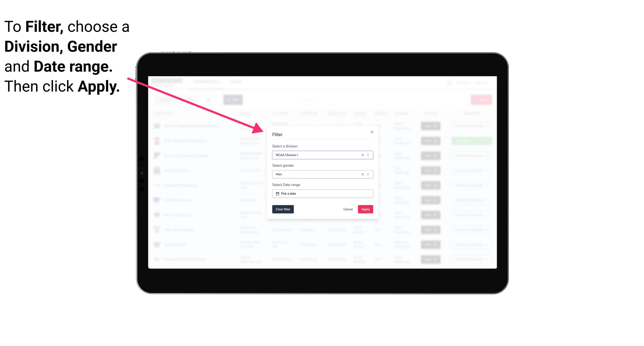644x346 pixels.
Task: Click the Clear filter button
Action: point(283,209)
